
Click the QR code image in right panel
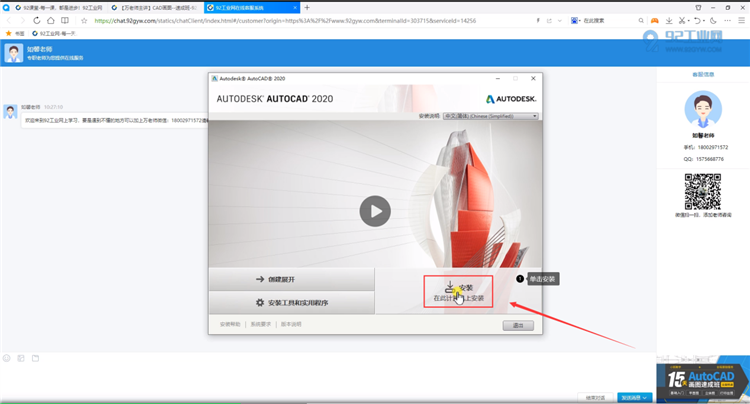click(x=703, y=191)
